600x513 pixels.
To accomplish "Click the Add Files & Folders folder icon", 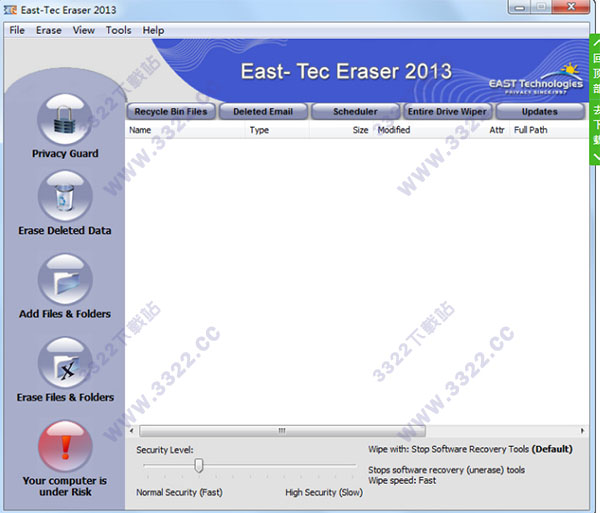I will click(65, 279).
